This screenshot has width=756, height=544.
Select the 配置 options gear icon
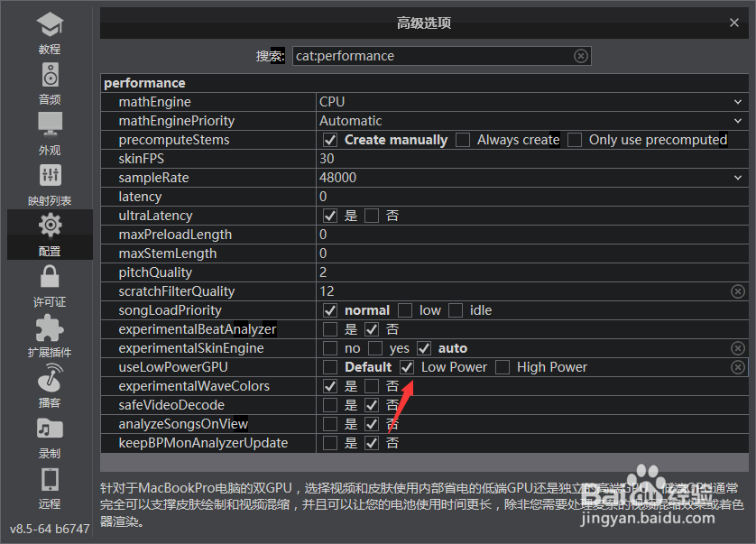(50, 226)
